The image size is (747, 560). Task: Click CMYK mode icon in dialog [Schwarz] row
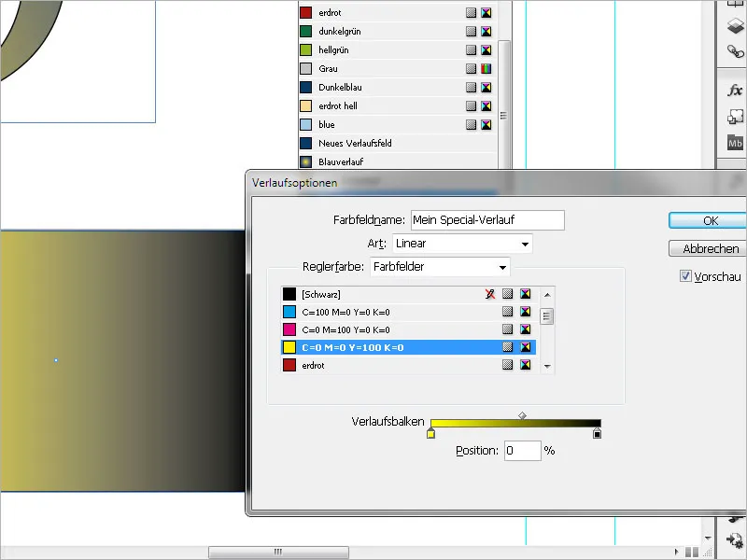(526, 294)
